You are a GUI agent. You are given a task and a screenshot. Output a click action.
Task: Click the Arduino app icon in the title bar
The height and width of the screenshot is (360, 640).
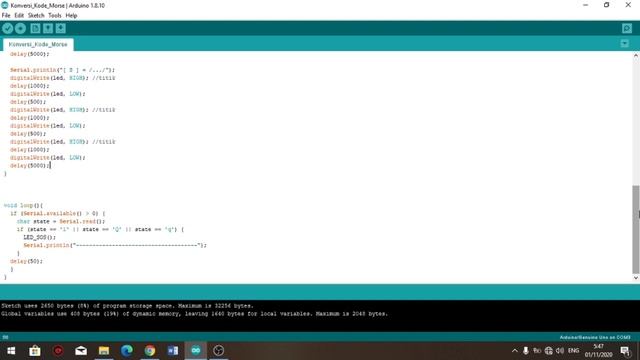click(x=5, y=5)
